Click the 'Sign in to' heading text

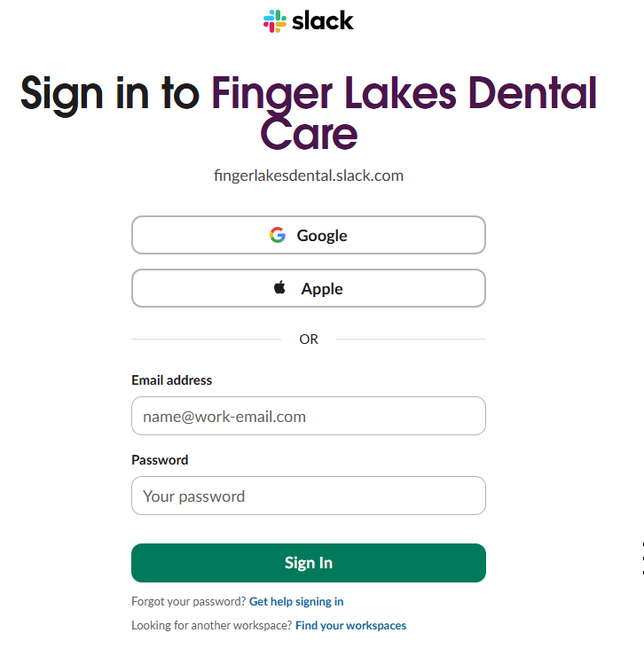[110, 93]
